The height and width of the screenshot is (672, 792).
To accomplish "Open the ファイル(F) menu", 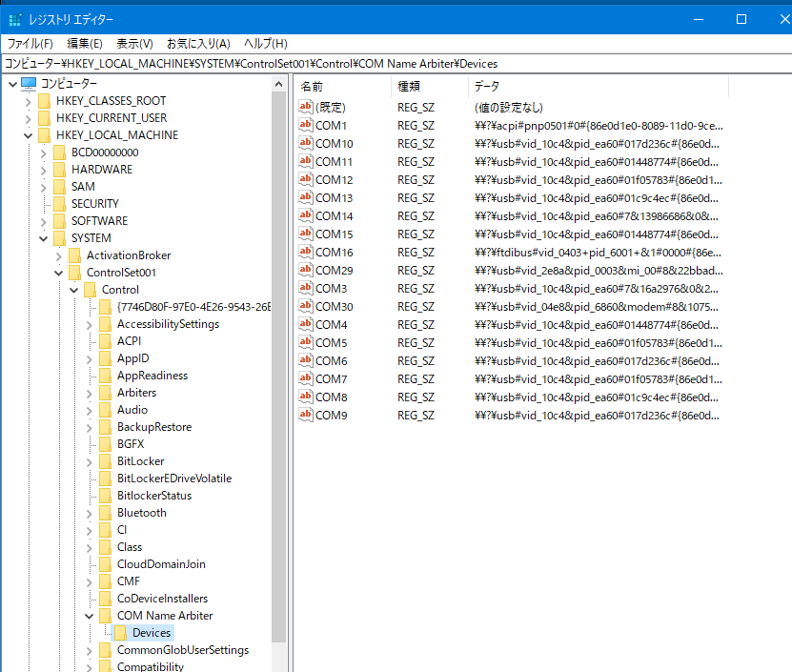I will click(x=30, y=44).
